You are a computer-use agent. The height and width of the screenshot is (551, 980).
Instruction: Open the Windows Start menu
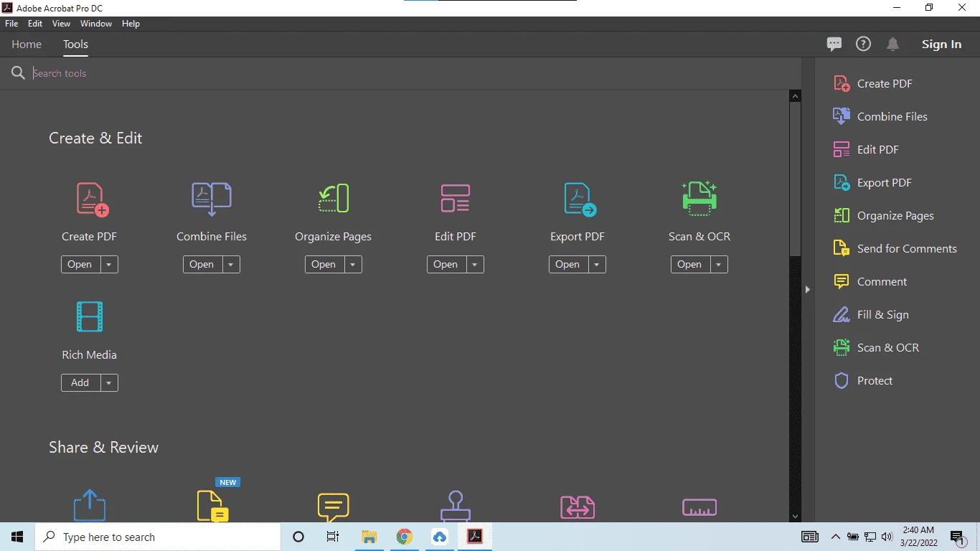17,537
